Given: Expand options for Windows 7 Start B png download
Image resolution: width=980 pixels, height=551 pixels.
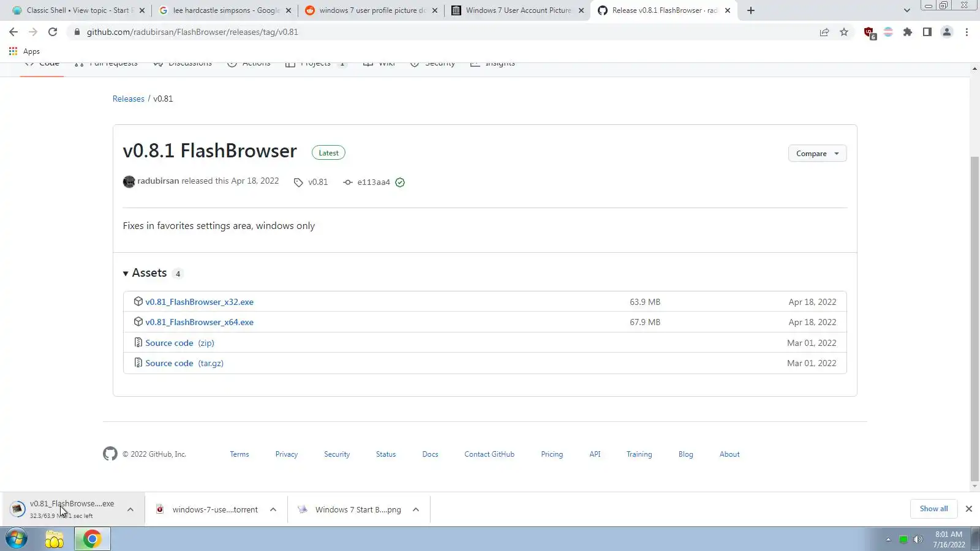Looking at the screenshot, I should [416, 509].
